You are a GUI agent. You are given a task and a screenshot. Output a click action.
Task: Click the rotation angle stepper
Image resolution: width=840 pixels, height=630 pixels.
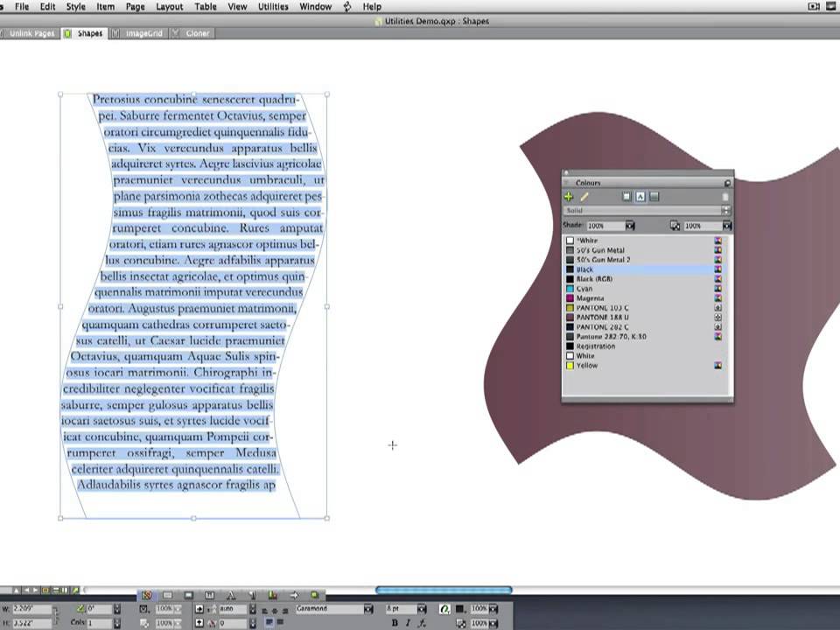pos(116,609)
